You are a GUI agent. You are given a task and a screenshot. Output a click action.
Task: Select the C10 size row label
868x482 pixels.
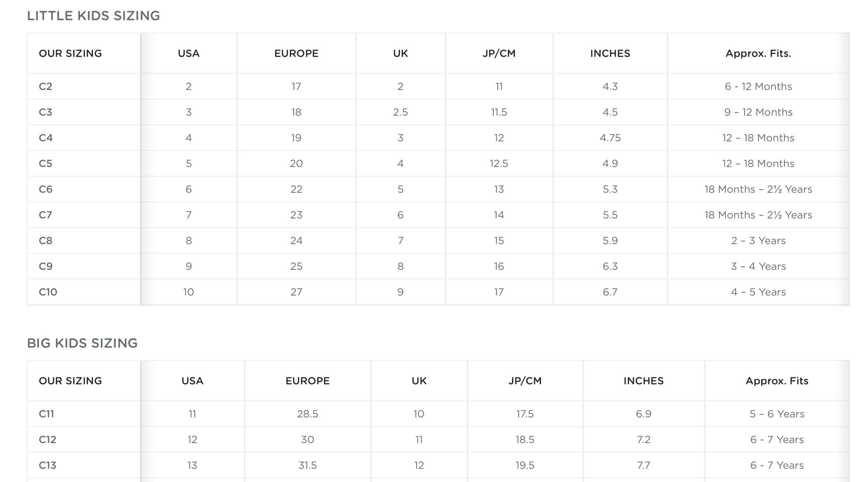(48, 292)
